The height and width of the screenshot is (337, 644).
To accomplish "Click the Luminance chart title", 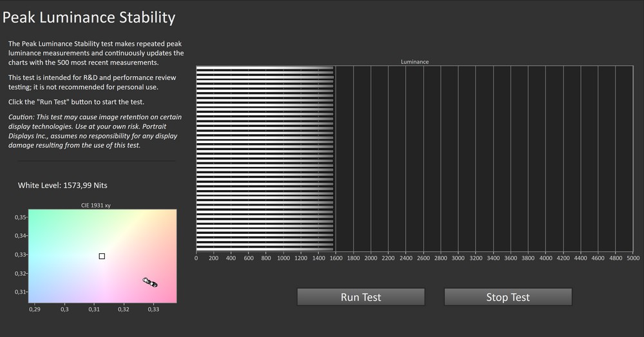I will (x=415, y=62).
